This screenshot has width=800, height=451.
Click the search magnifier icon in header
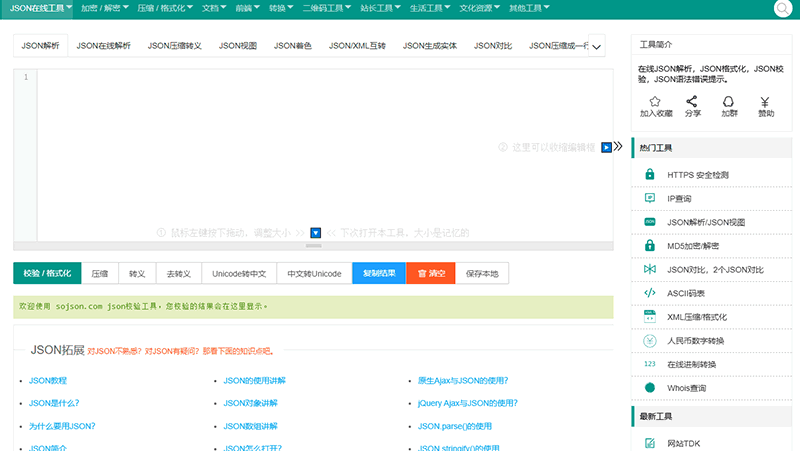pyautogui.click(x=783, y=8)
